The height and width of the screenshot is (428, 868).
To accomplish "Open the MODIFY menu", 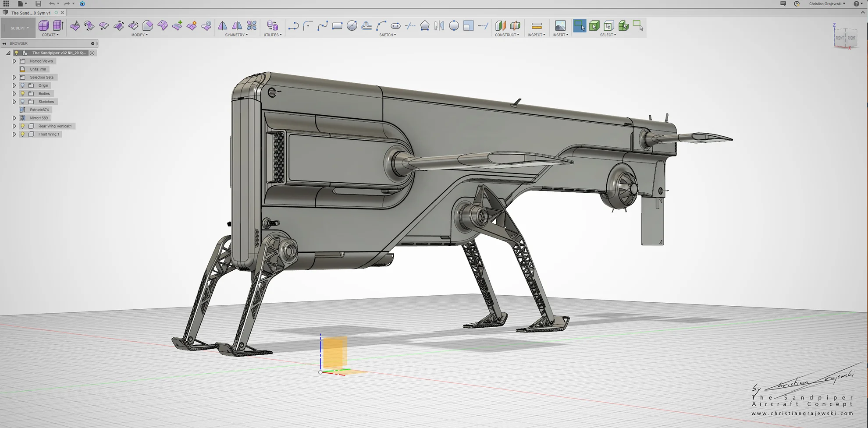I will click(139, 35).
